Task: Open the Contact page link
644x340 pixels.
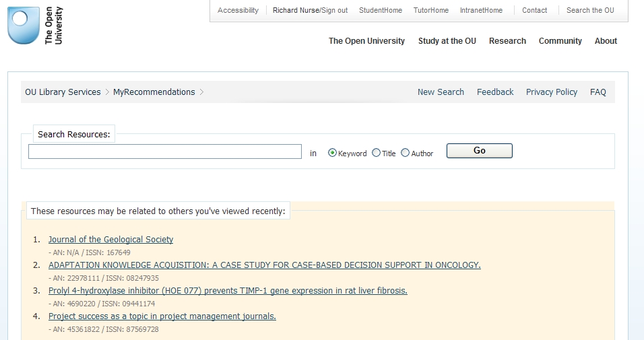Action: click(x=534, y=10)
